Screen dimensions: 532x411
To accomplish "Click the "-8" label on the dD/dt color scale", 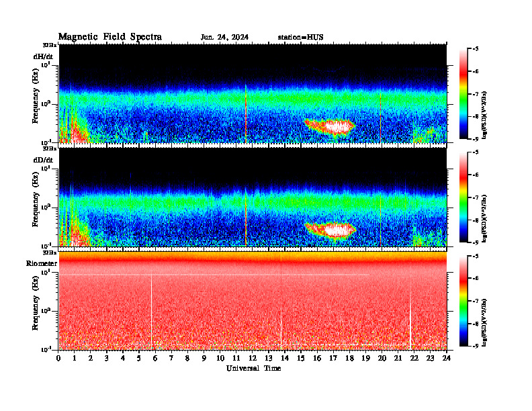I will point(476,220).
